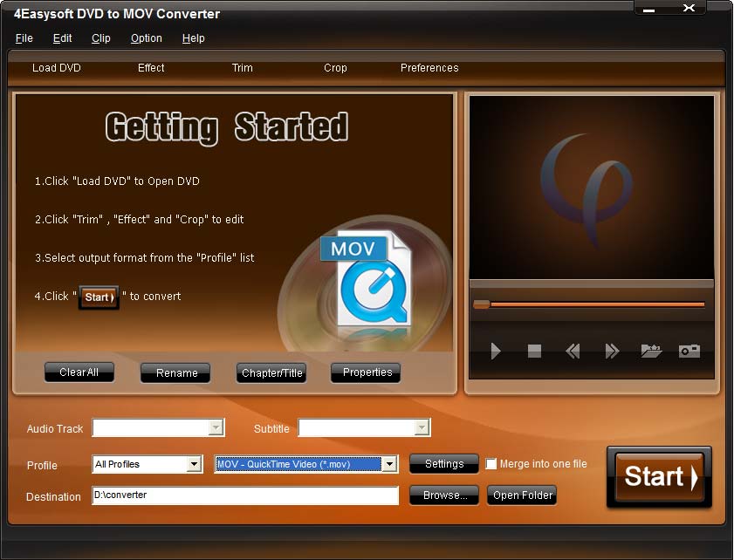Open the Edit menu
The width and height of the screenshot is (734, 560).
[62, 38]
